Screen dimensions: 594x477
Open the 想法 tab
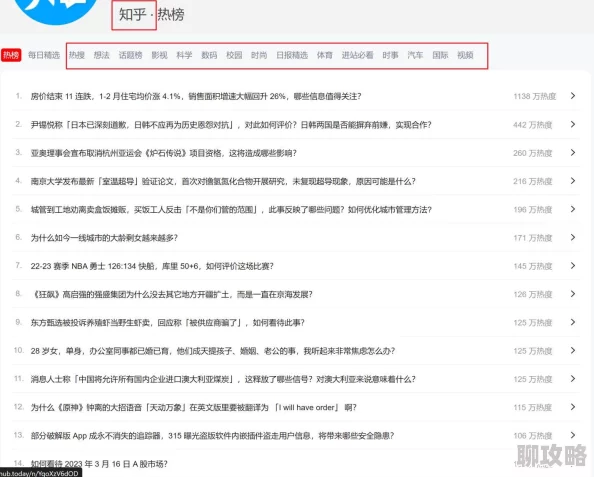[x=102, y=55]
